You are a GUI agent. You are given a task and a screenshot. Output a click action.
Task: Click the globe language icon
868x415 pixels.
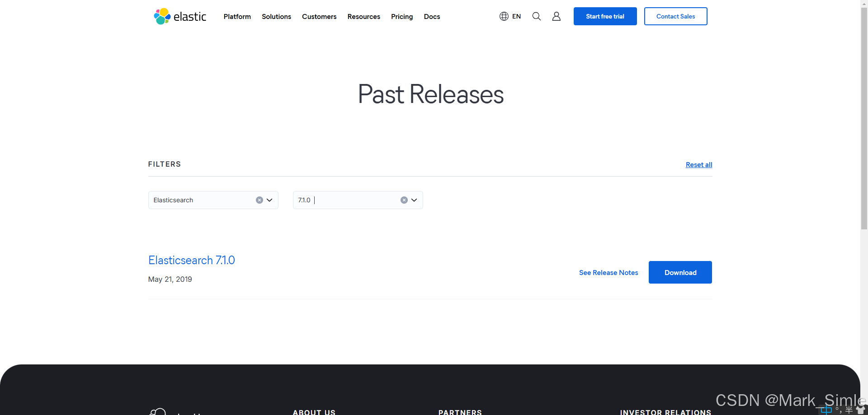pyautogui.click(x=504, y=16)
